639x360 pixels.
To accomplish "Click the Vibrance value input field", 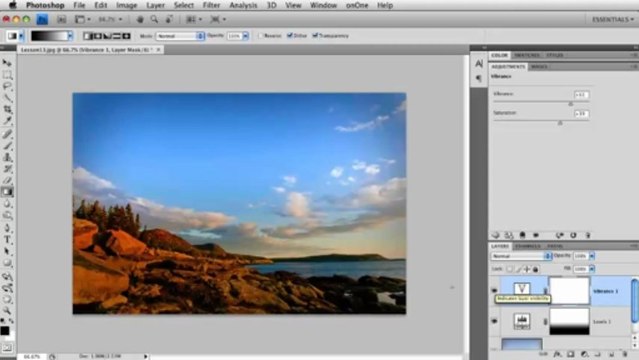I will 581,95.
